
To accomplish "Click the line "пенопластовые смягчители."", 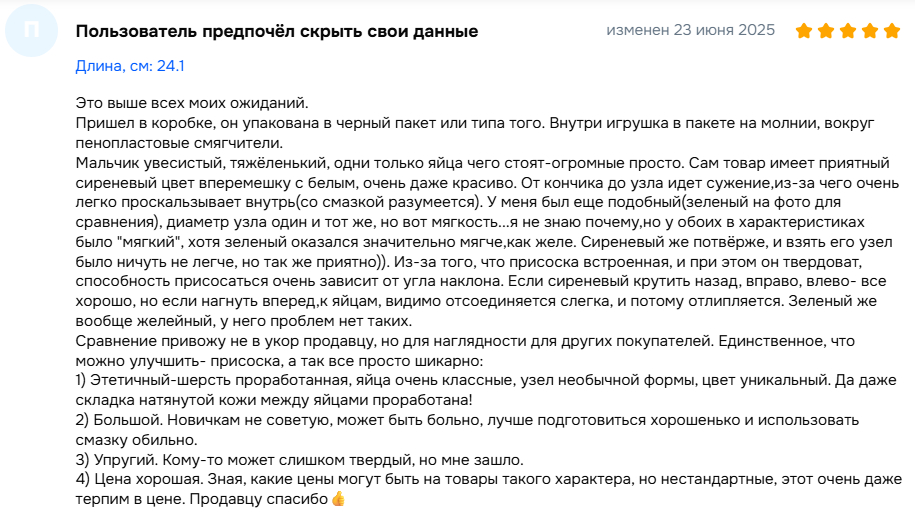I will pyautogui.click(x=179, y=142).
